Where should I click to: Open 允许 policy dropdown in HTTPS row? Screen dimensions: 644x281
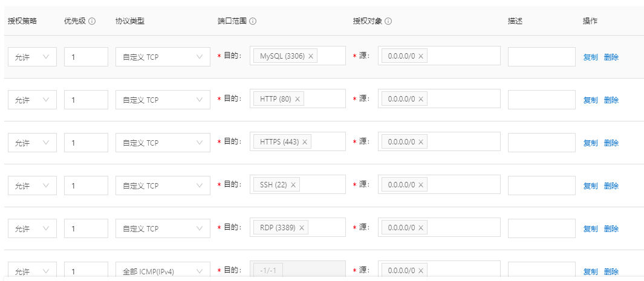(x=33, y=143)
